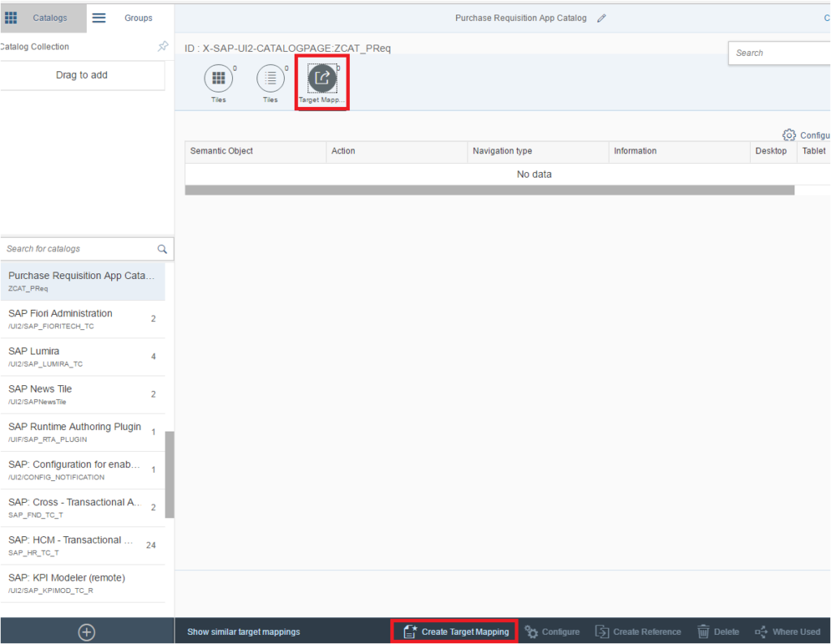Screen dimensions: 831x644
Task: Select the SAP Fiori Administration catalog
Action: (81, 319)
